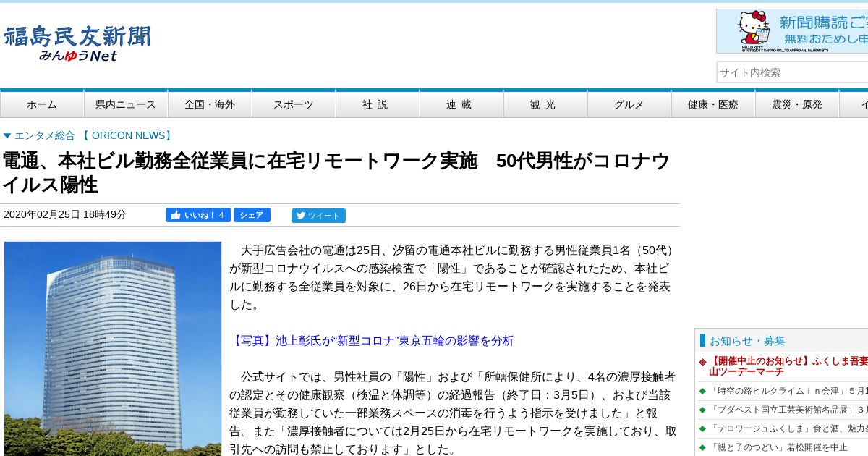Open the 開催中止のお知らせ ふくしま吾妻 notice
The width and height of the screenshot is (868, 456).
pos(788,366)
